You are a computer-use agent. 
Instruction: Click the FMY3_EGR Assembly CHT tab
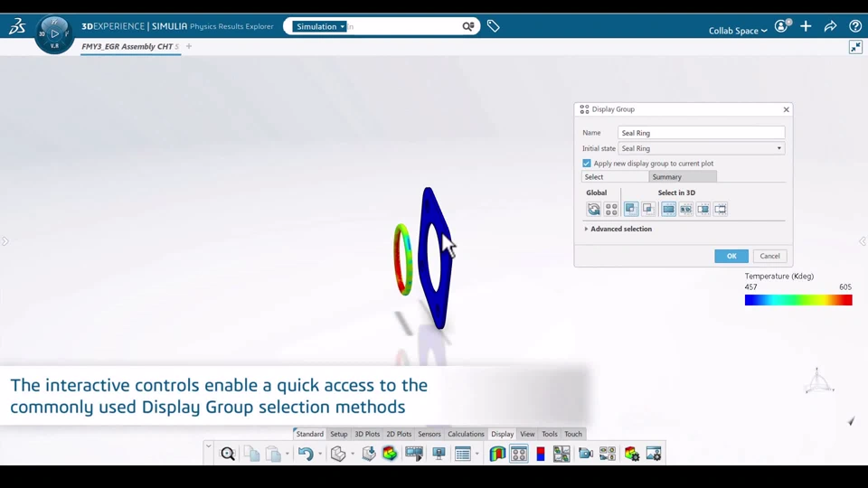point(130,46)
